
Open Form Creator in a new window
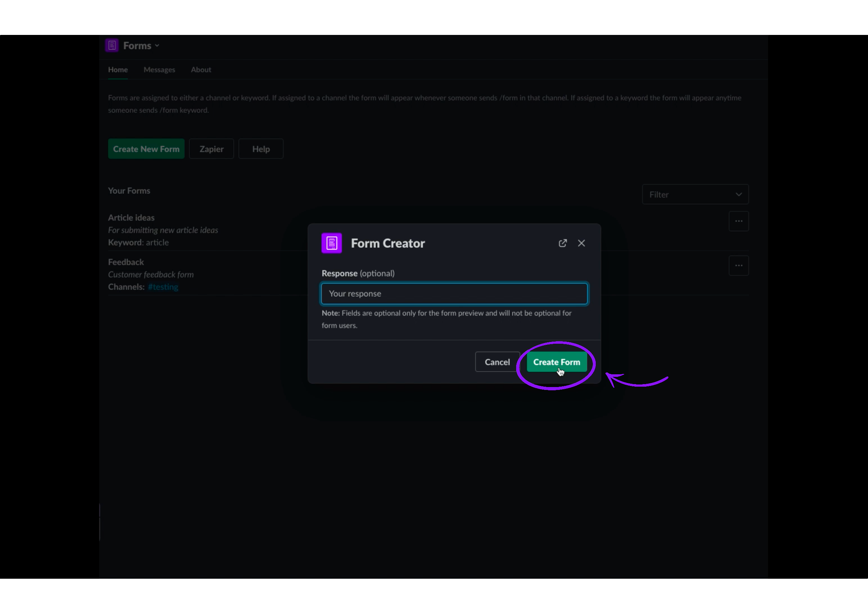(x=562, y=243)
